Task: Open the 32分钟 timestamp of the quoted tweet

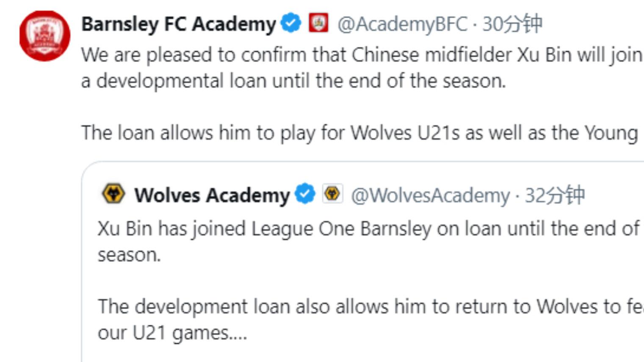Action: (555, 195)
